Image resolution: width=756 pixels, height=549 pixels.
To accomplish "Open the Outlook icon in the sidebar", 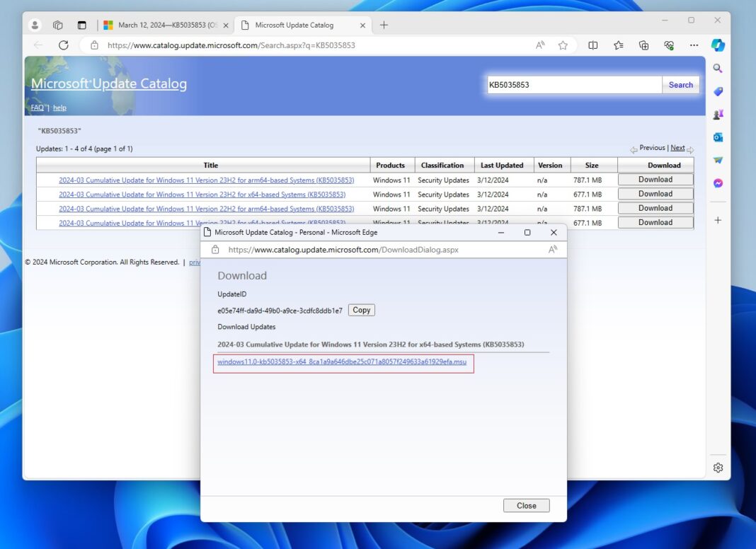I will pyautogui.click(x=718, y=137).
